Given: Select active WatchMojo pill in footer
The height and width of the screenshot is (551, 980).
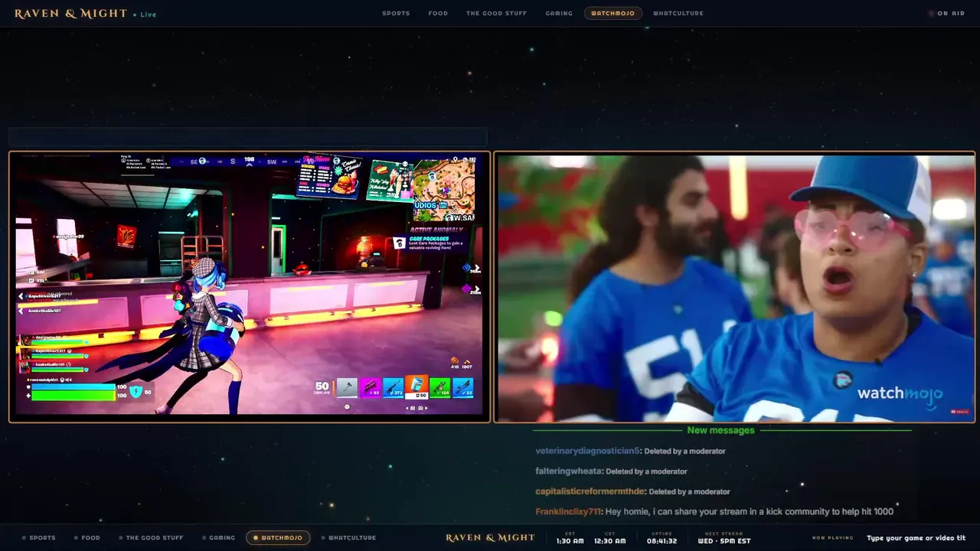Looking at the screenshot, I should (x=278, y=538).
